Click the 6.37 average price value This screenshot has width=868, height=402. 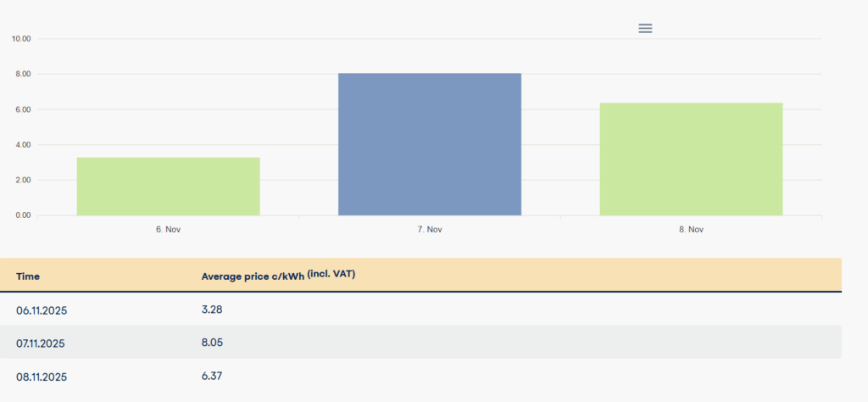point(212,376)
